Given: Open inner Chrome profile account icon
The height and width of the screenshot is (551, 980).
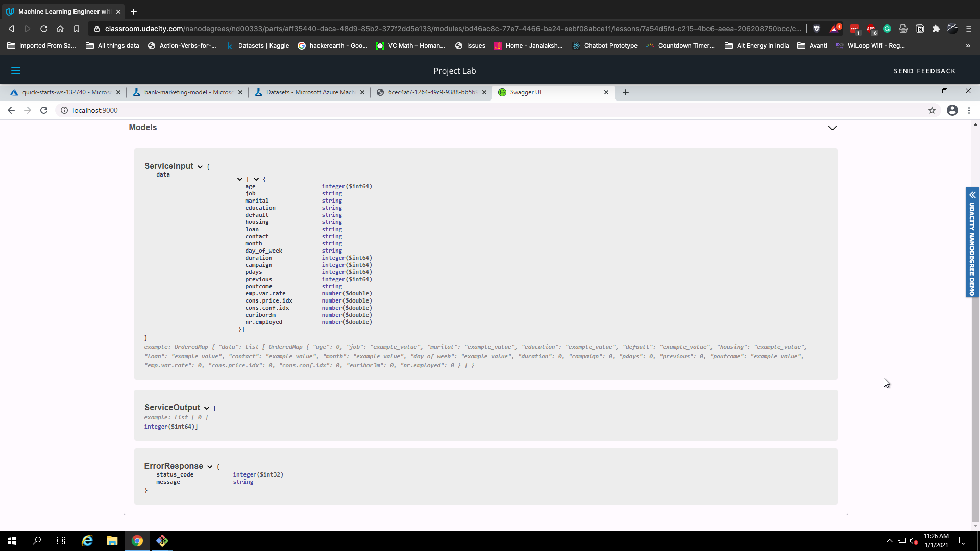Looking at the screenshot, I should click(952, 110).
